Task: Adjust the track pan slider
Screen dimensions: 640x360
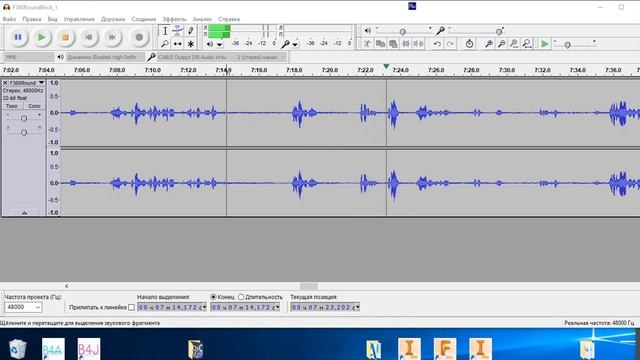Action: coord(24,131)
